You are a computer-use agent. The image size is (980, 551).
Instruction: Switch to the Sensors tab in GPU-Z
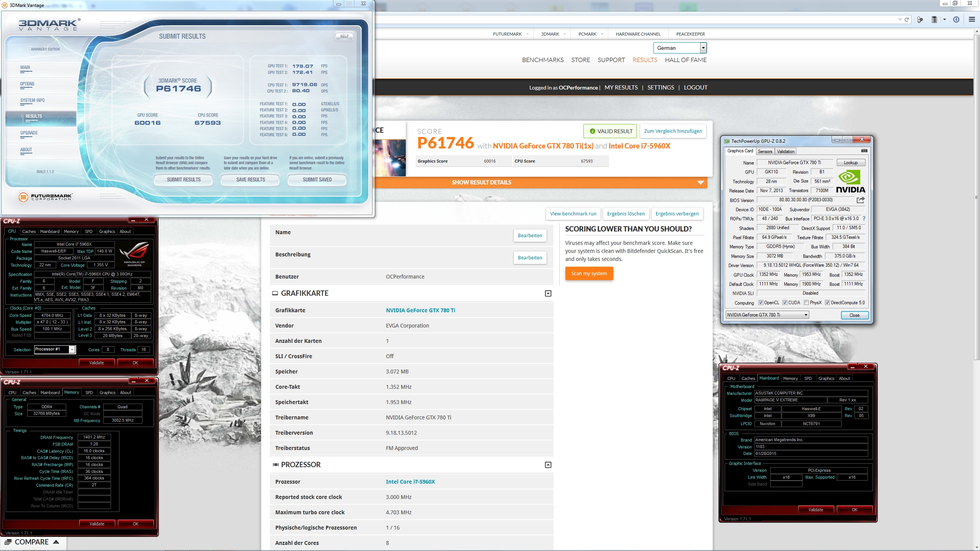click(765, 151)
